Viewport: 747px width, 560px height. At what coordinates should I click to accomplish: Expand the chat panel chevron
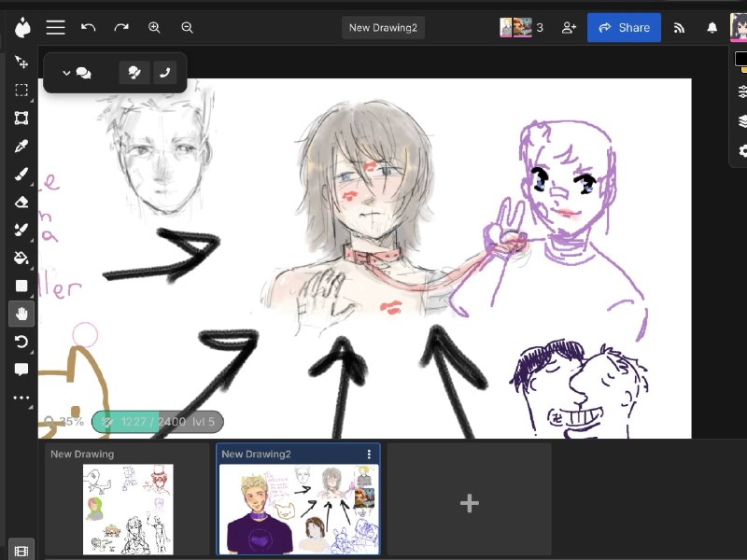(x=66, y=73)
